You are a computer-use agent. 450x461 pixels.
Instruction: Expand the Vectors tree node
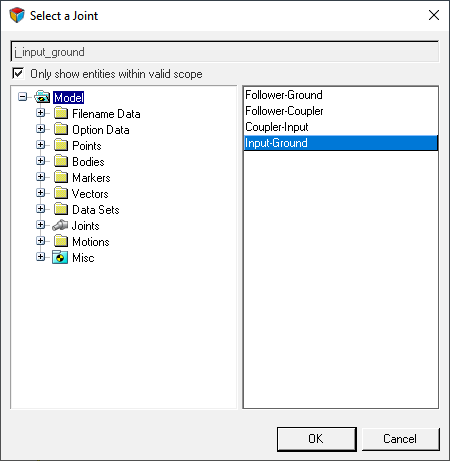click(x=41, y=193)
